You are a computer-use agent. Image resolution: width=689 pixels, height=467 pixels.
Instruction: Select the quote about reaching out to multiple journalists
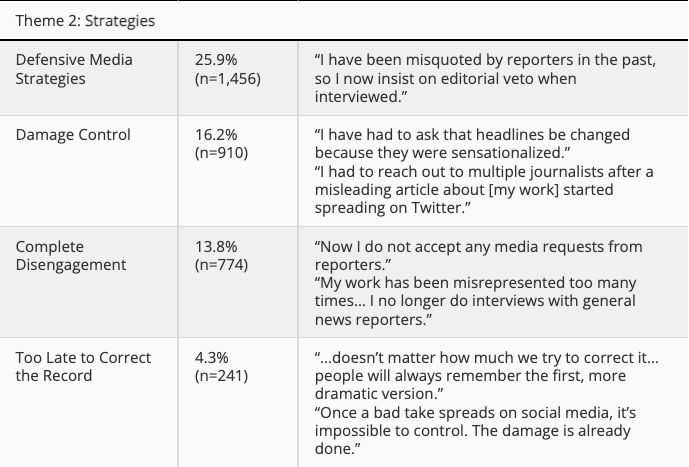pos(484,190)
